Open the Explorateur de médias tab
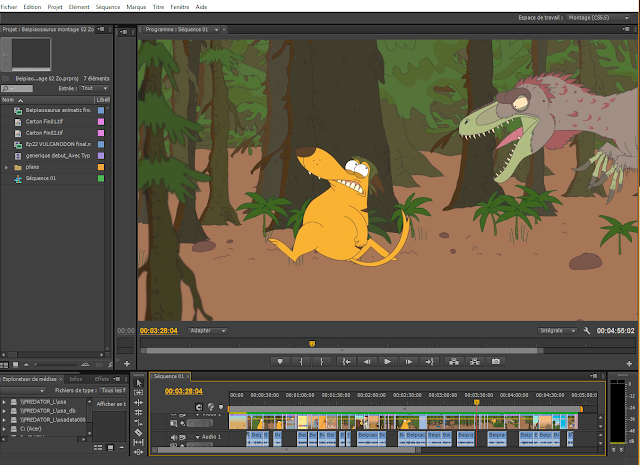This screenshot has width=640, height=465. 30,379
